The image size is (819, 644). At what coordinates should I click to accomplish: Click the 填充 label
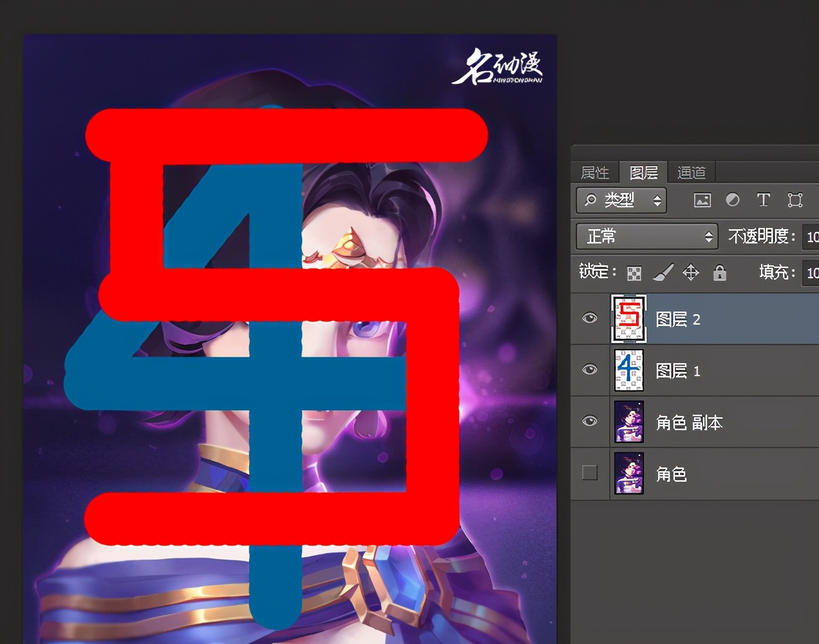pyautogui.click(x=777, y=272)
